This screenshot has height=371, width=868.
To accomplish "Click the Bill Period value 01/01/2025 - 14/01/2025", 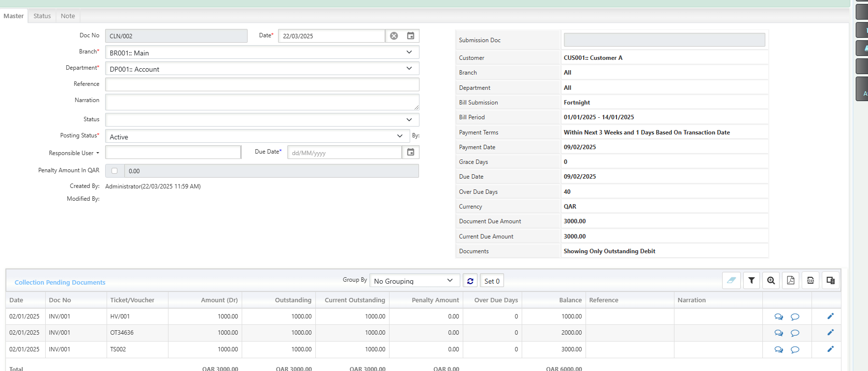I will click(x=599, y=117).
